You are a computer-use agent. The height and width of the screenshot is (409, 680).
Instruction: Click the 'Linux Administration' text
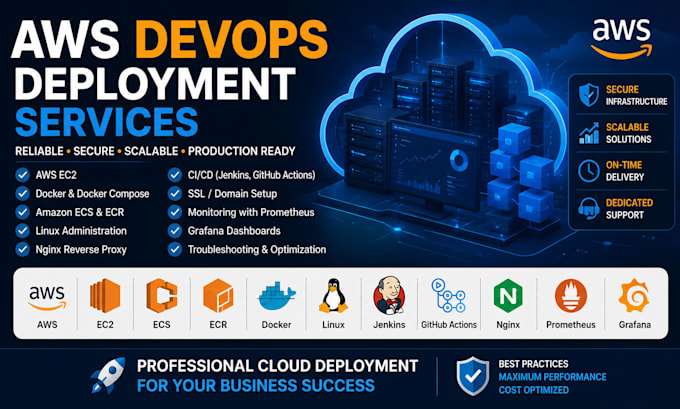pyautogui.click(x=81, y=231)
